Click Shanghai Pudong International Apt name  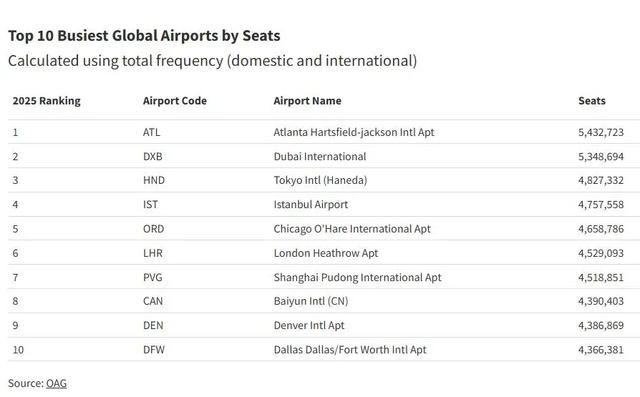tap(358, 277)
